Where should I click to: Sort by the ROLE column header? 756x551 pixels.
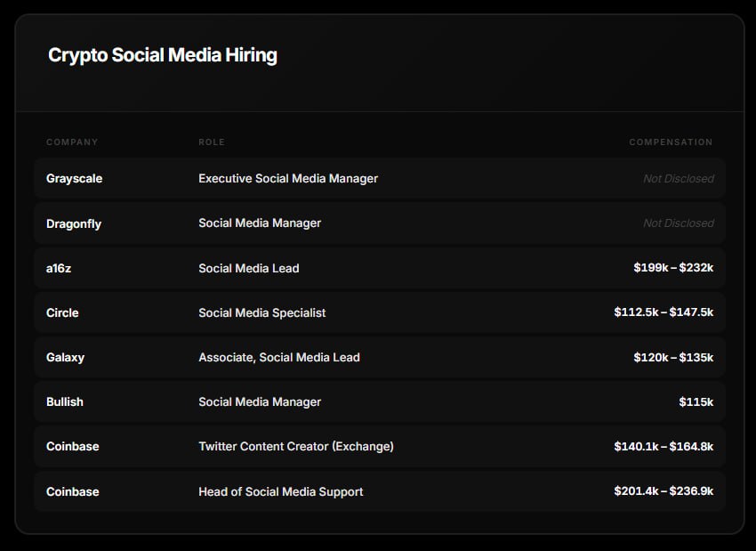211,142
